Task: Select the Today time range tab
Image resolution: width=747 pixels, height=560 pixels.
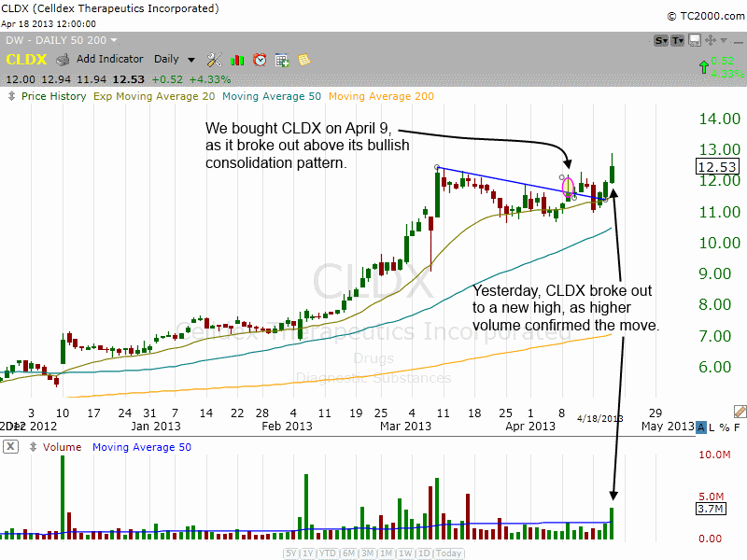Action: coord(446,553)
